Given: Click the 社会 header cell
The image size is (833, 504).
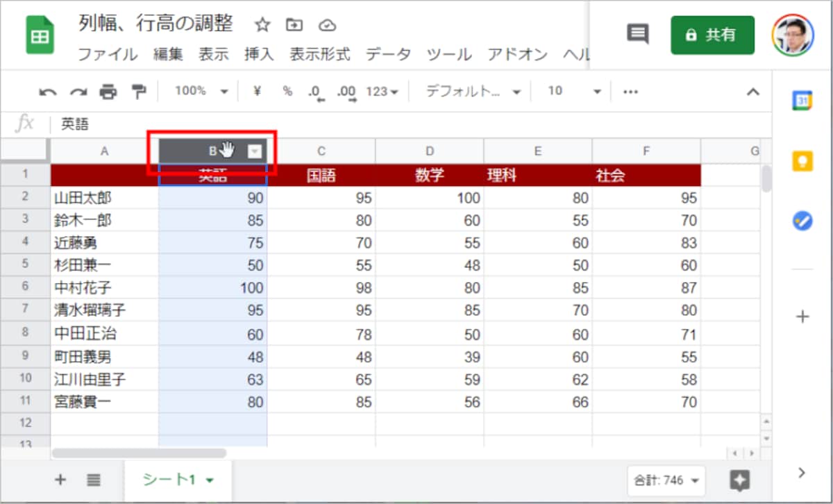Looking at the screenshot, I should point(646,176).
